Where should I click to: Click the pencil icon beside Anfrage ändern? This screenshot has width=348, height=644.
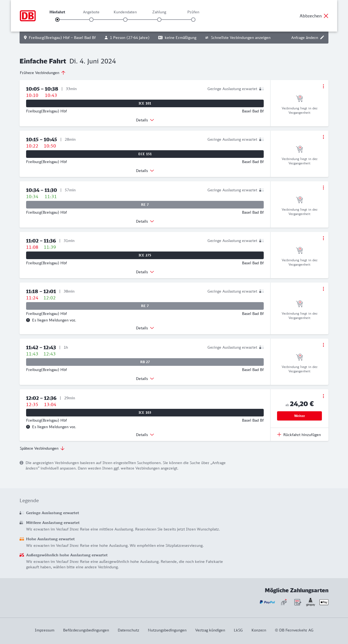click(322, 38)
